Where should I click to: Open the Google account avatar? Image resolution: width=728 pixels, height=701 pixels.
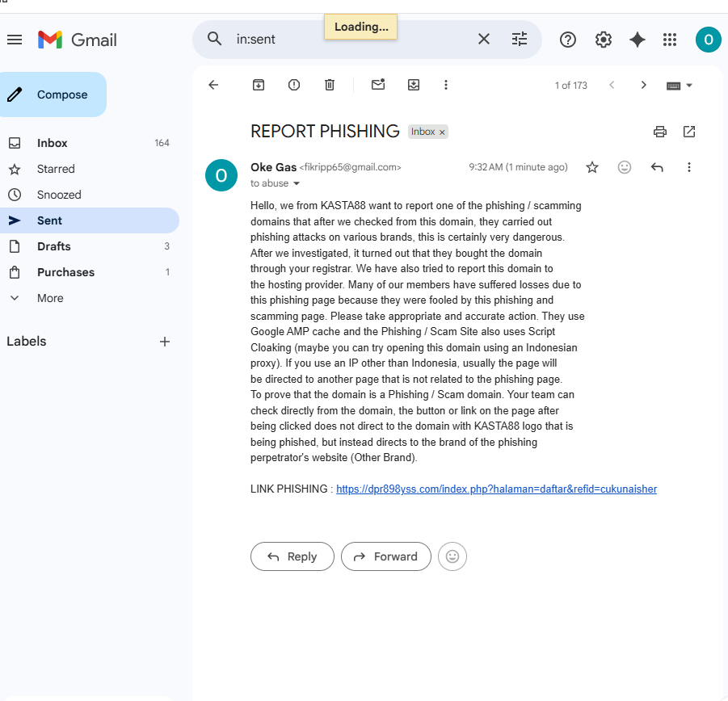coord(708,40)
